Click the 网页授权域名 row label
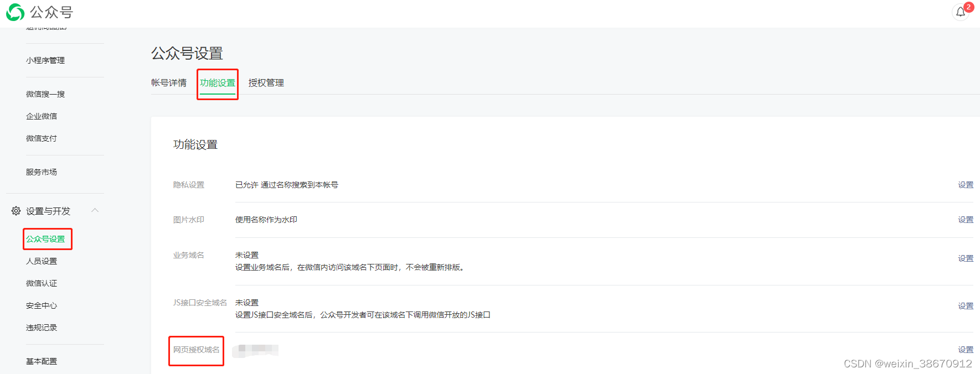980x374 pixels. [x=197, y=350]
